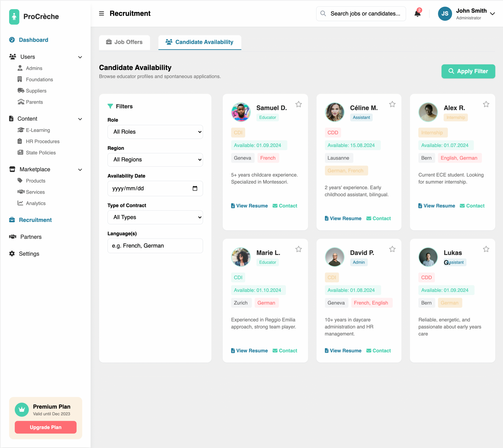
Task: Open the All Roles dropdown
Action: point(155,132)
